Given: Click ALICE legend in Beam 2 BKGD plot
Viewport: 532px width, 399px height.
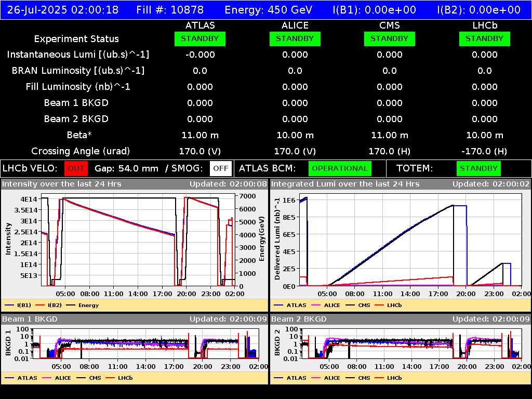Looking at the screenshot, I should (x=326, y=378).
